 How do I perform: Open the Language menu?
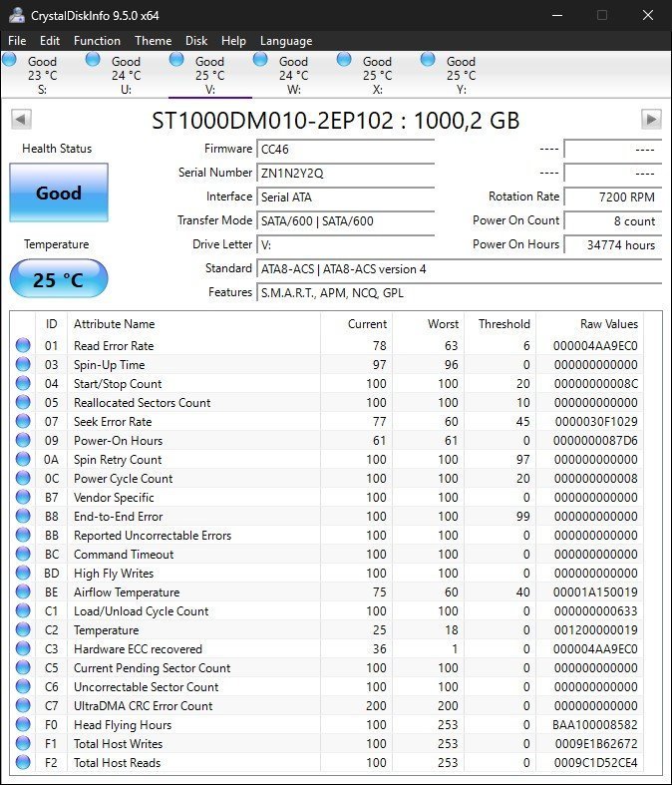pyautogui.click(x=286, y=41)
